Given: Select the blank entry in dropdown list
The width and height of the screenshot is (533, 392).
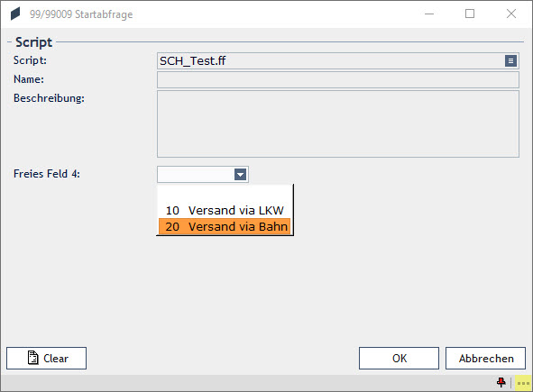Looking at the screenshot, I should pyautogui.click(x=225, y=194).
